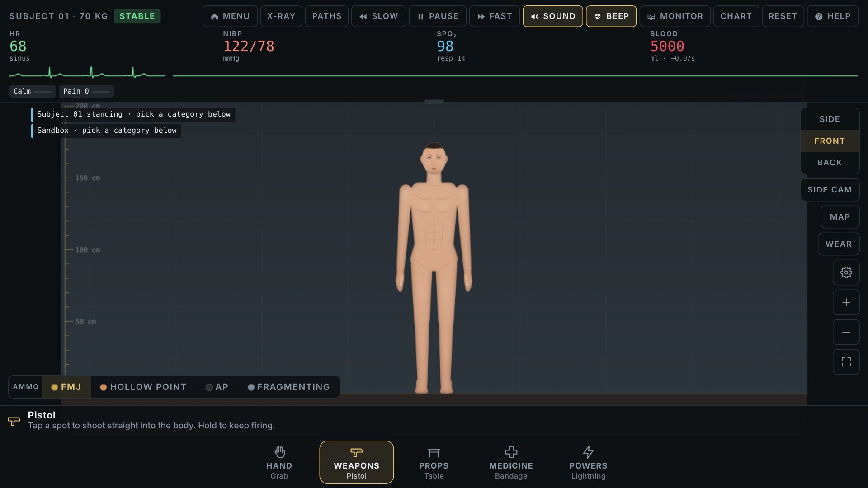Open the Menu home button
This screenshot has width=868, height=488.
(230, 16)
